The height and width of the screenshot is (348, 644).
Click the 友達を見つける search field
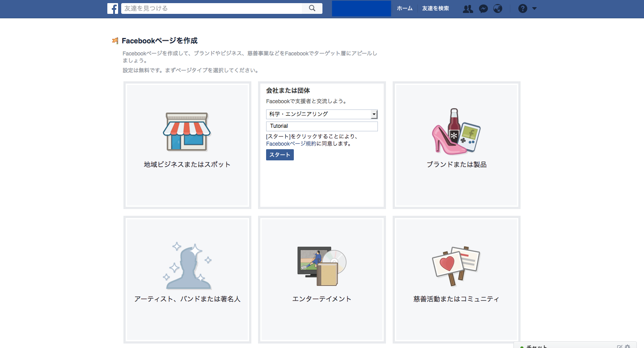pos(212,8)
